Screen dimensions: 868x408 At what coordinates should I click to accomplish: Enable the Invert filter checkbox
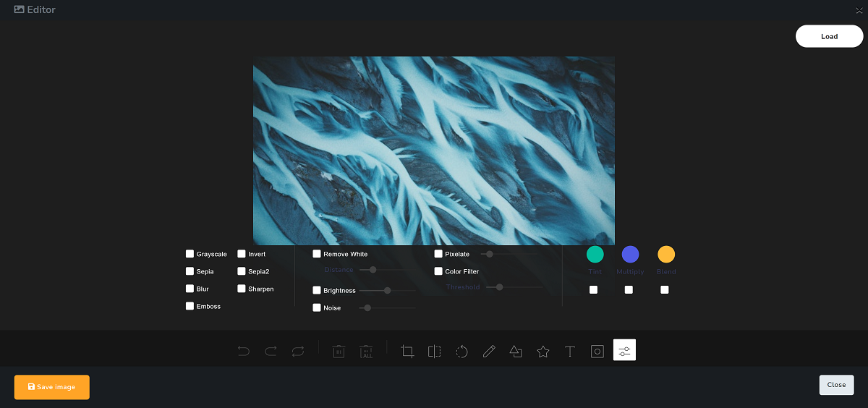pos(242,254)
